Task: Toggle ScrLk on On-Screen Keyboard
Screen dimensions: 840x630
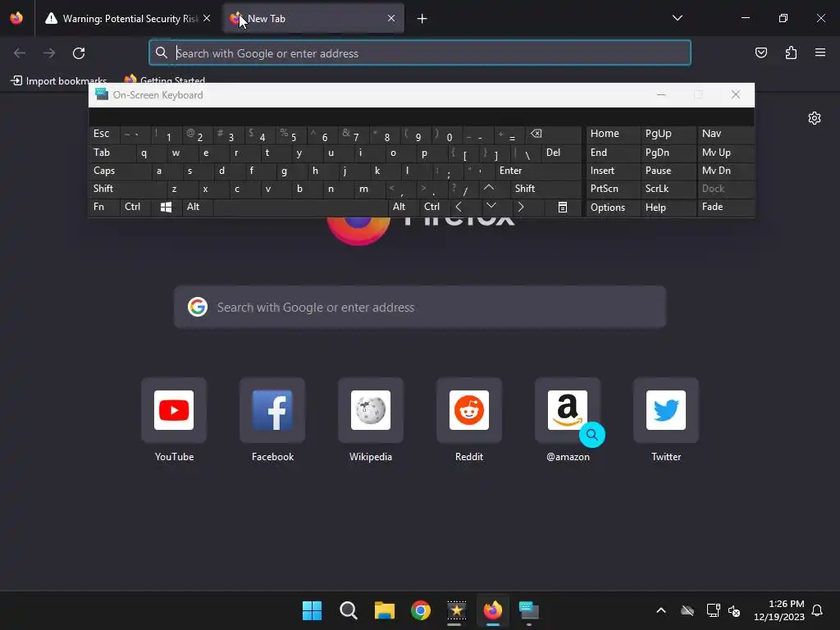Action: pos(668,189)
